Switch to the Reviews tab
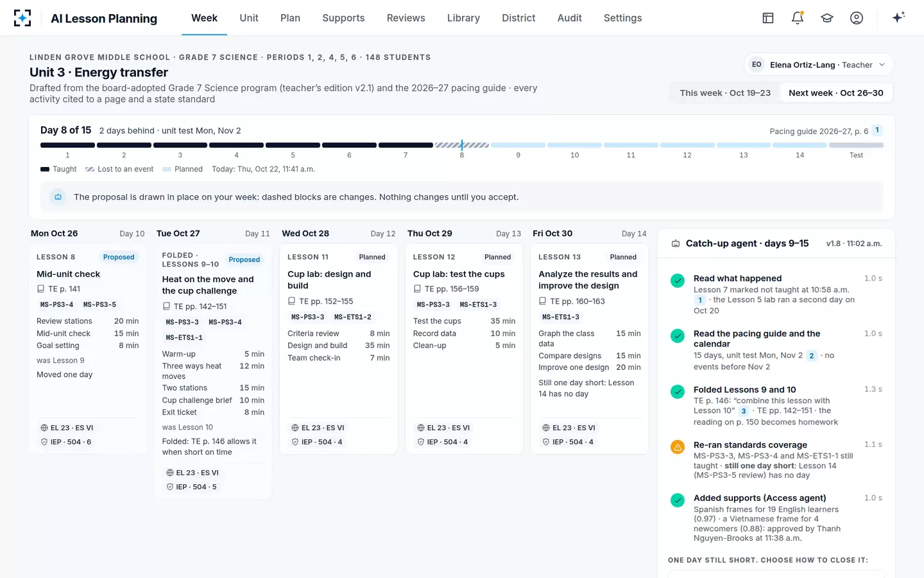This screenshot has width=924, height=578. coord(406,18)
